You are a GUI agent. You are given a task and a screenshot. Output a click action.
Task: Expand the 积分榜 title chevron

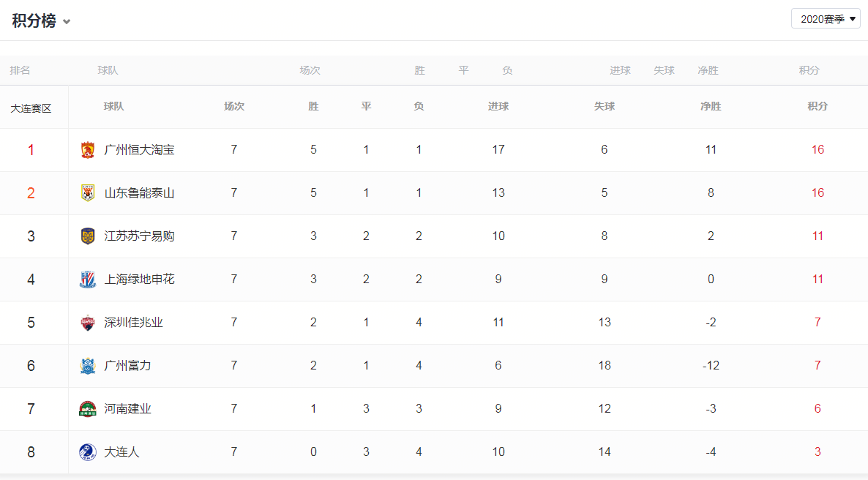[x=67, y=22]
